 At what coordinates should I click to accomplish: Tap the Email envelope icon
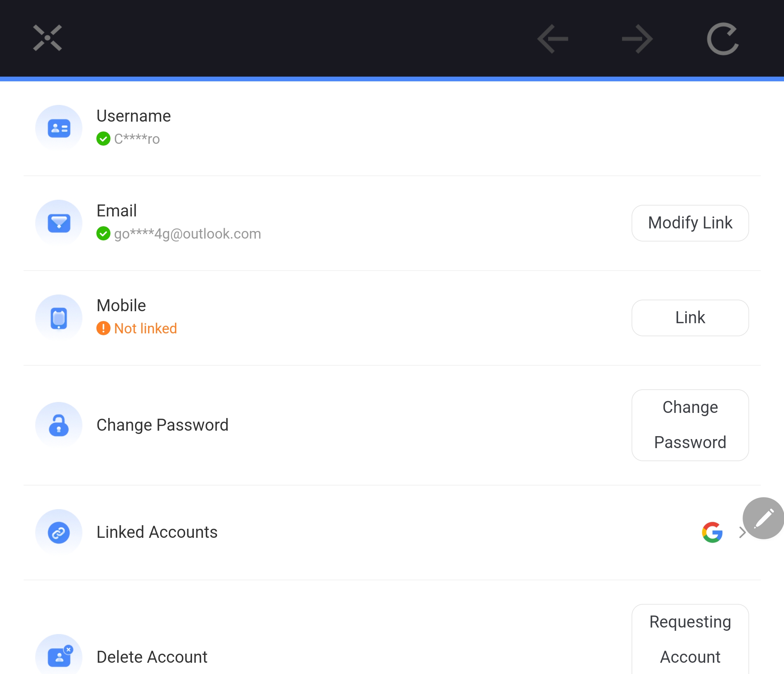[59, 223]
